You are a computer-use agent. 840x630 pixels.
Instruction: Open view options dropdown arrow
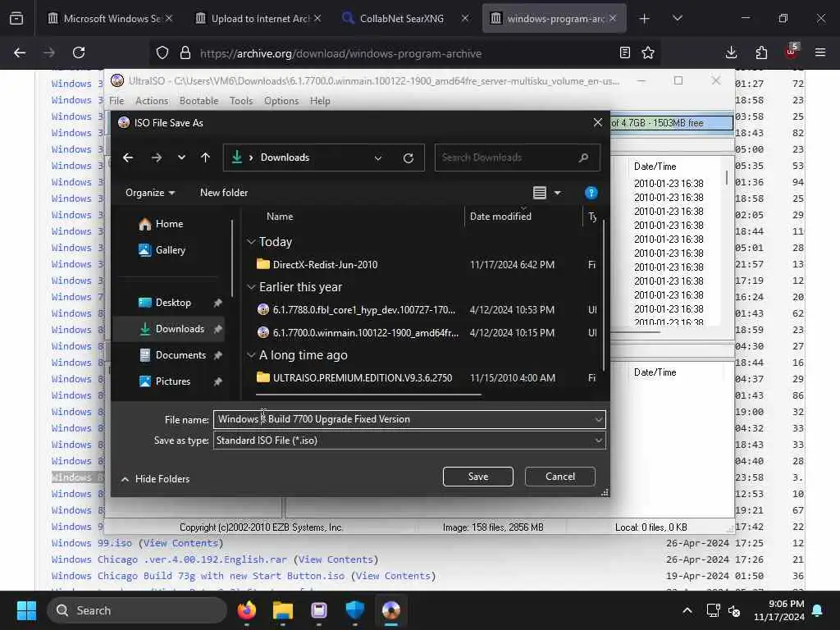pos(558,193)
